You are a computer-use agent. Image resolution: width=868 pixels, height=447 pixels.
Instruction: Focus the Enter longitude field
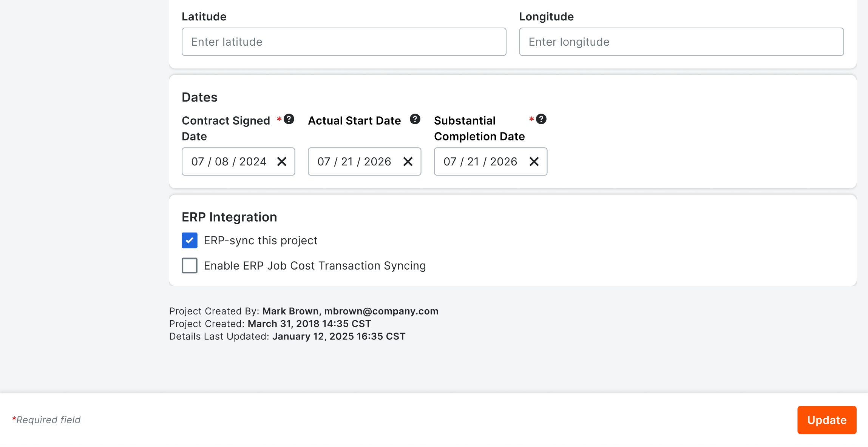point(681,42)
